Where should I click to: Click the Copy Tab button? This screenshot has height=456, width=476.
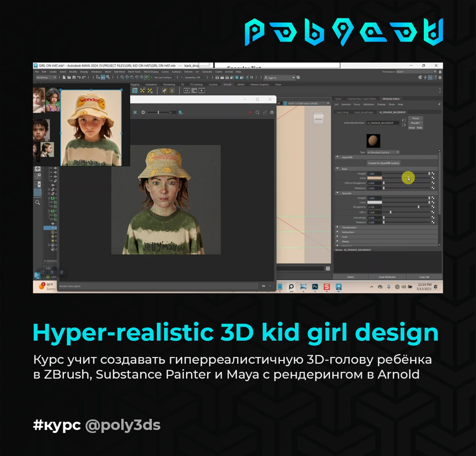424,277
